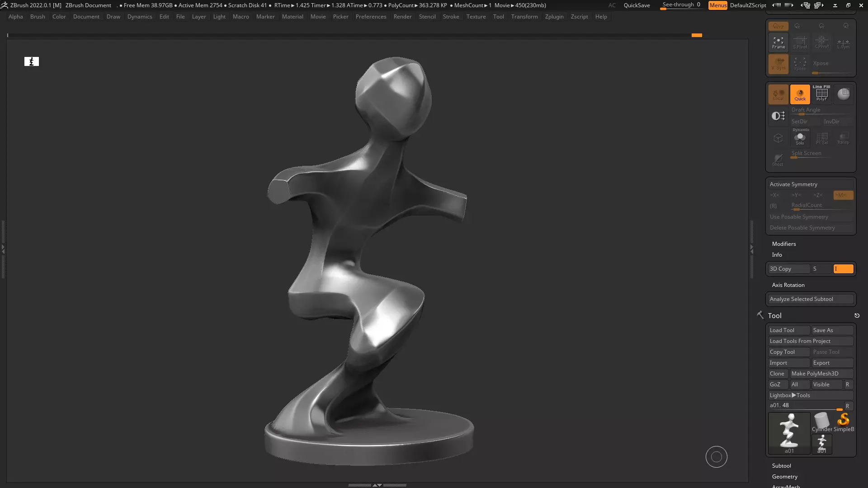
Task: Select the Z-axis rotation icon
Action: click(846, 26)
